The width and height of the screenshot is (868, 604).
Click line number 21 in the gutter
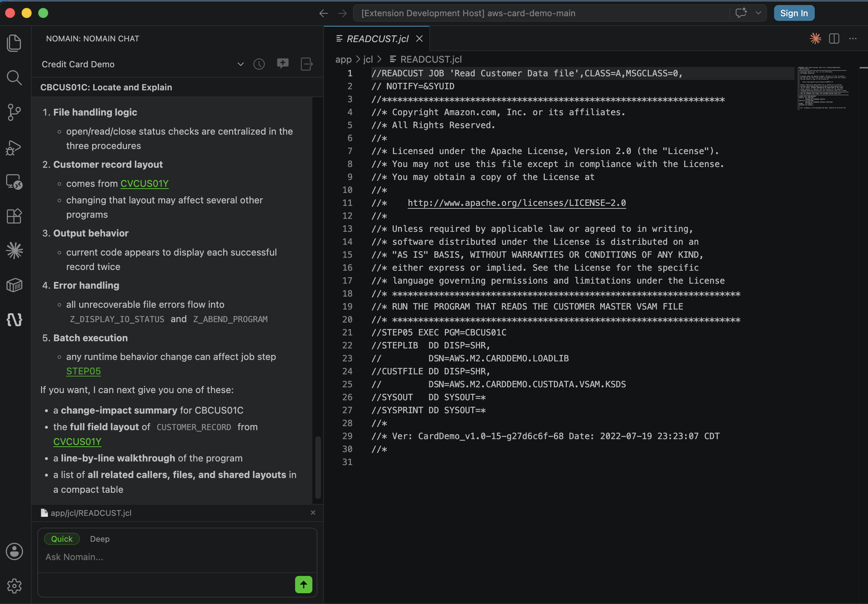[347, 332]
